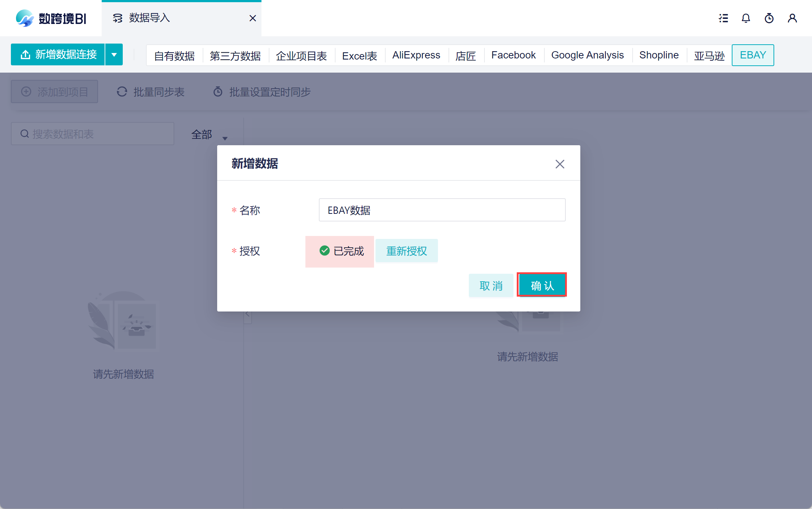Click the task list icon in header
This screenshot has width=812, height=509.
(x=723, y=18)
